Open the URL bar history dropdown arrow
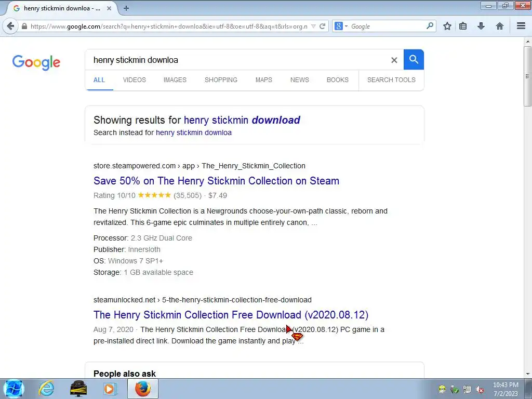The image size is (532, 399). pyautogui.click(x=313, y=26)
